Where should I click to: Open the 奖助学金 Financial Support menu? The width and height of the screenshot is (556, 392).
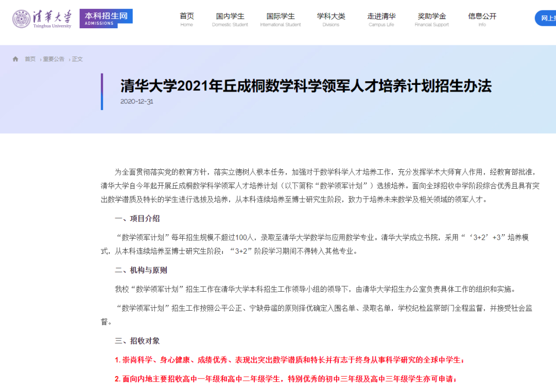pyautogui.click(x=432, y=20)
